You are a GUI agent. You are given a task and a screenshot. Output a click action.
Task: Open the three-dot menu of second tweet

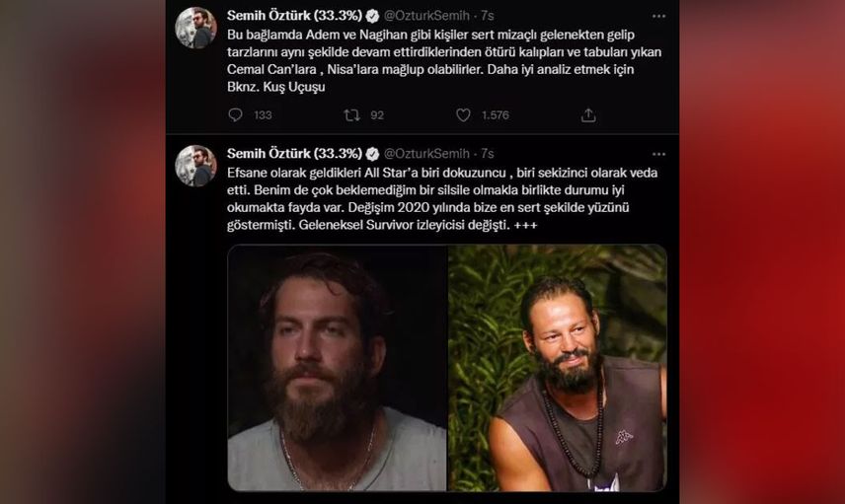point(658,154)
